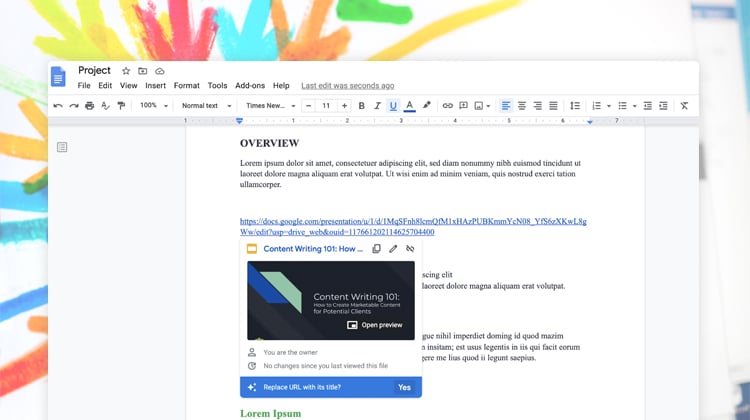The image size is (750, 420).
Task: Select left align
Action: coord(506,106)
